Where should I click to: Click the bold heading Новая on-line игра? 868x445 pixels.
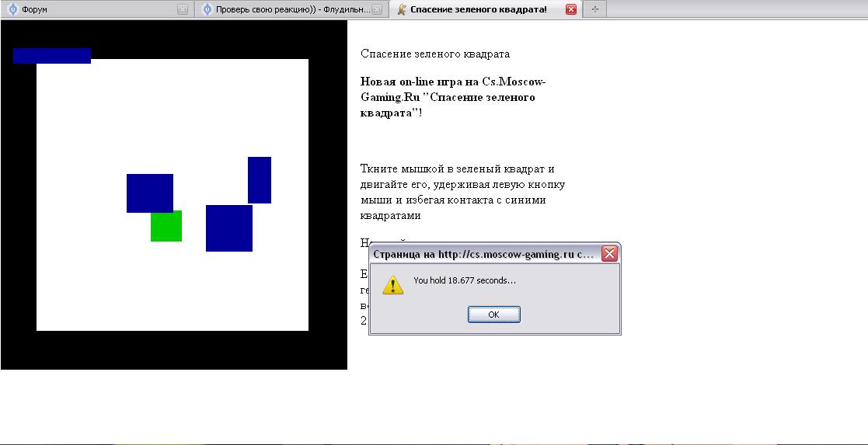tap(454, 97)
